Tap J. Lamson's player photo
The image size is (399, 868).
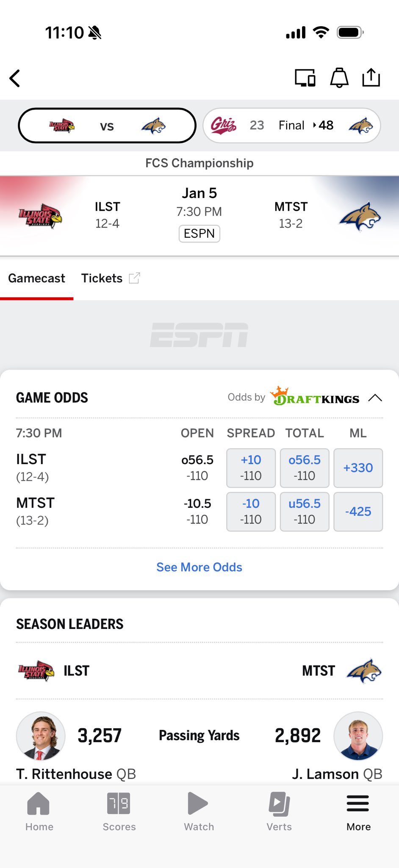click(358, 736)
